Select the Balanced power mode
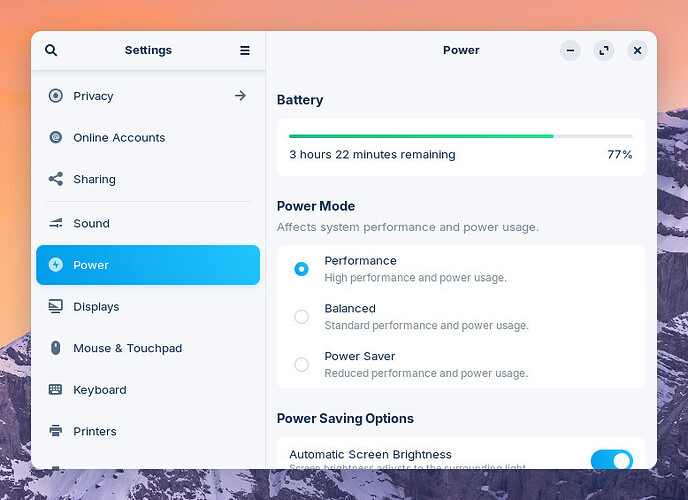 pyautogui.click(x=301, y=317)
